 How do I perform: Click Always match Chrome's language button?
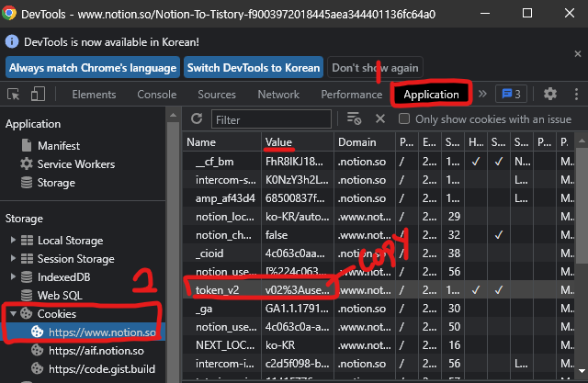click(x=93, y=67)
